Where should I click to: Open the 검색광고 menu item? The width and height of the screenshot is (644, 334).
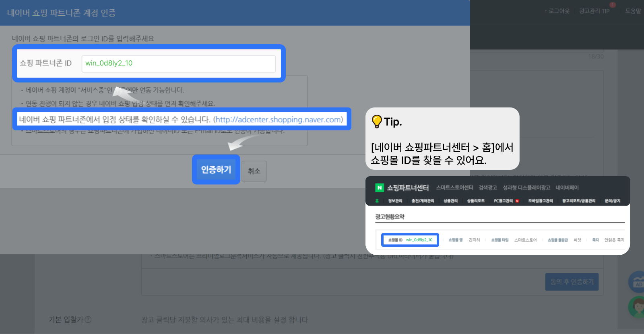pos(488,188)
